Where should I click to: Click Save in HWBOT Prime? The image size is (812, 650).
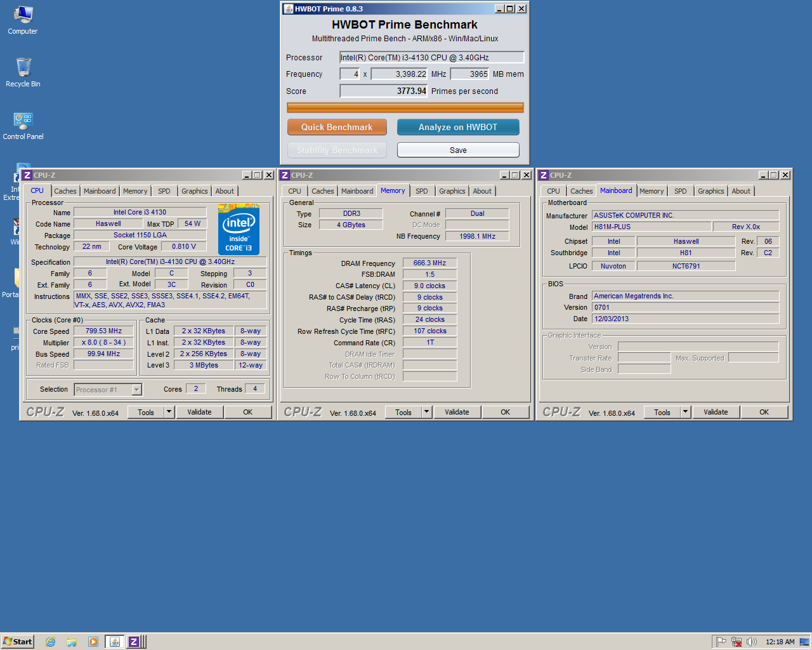click(458, 150)
